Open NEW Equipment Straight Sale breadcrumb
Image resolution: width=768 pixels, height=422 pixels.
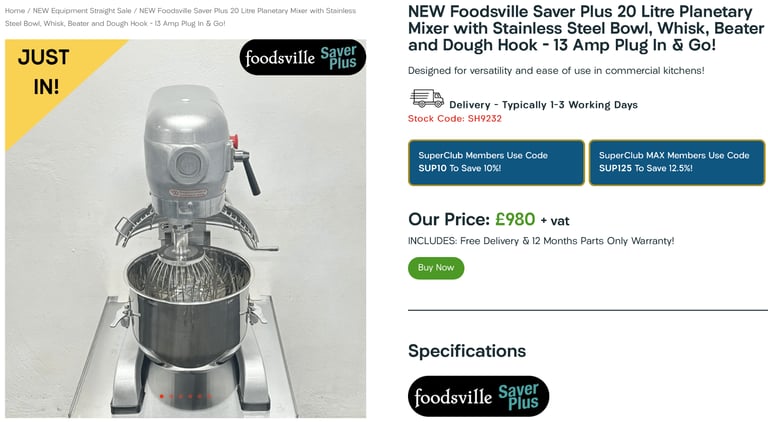82,10
